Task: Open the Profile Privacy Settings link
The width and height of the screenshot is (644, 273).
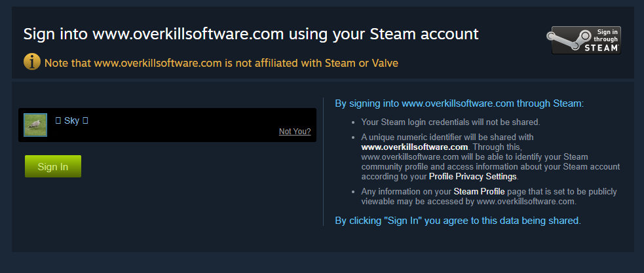Action: coord(473,177)
